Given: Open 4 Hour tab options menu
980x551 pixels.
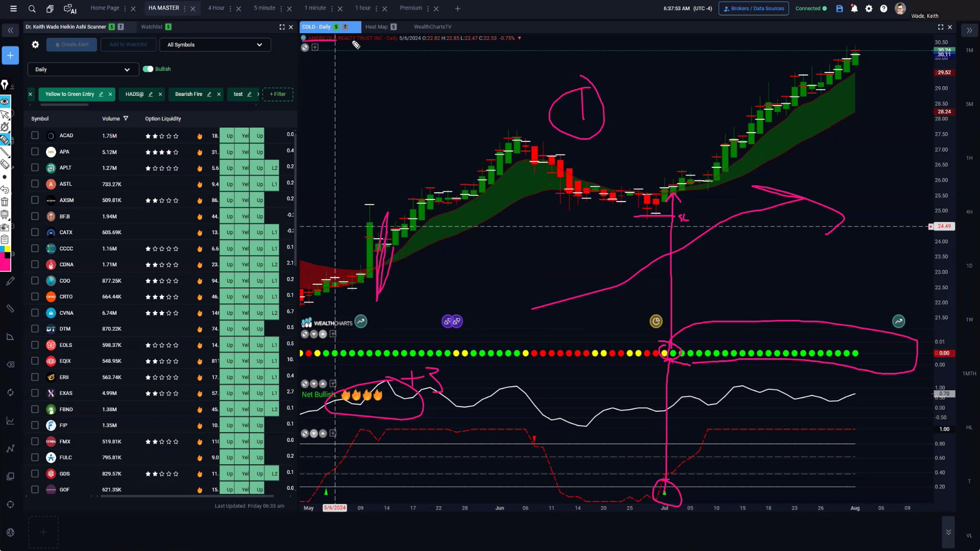Looking at the screenshot, I should pyautogui.click(x=231, y=9).
